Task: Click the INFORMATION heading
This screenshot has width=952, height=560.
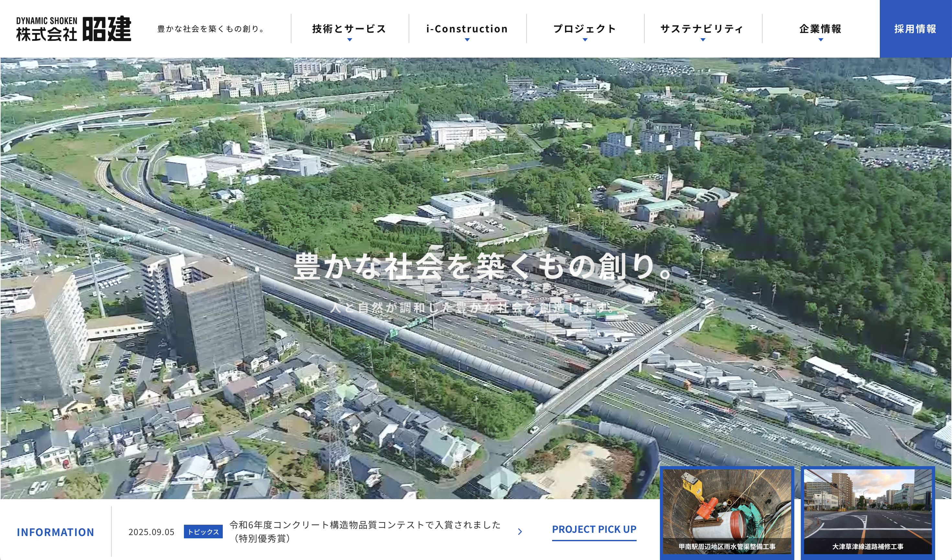Action: point(56,532)
